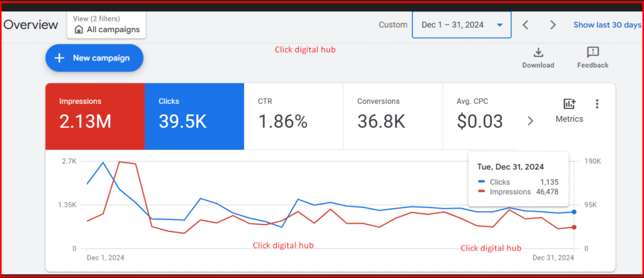Select the Conversions metric card
The width and height of the screenshot is (644, 278).
coord(392,116)
